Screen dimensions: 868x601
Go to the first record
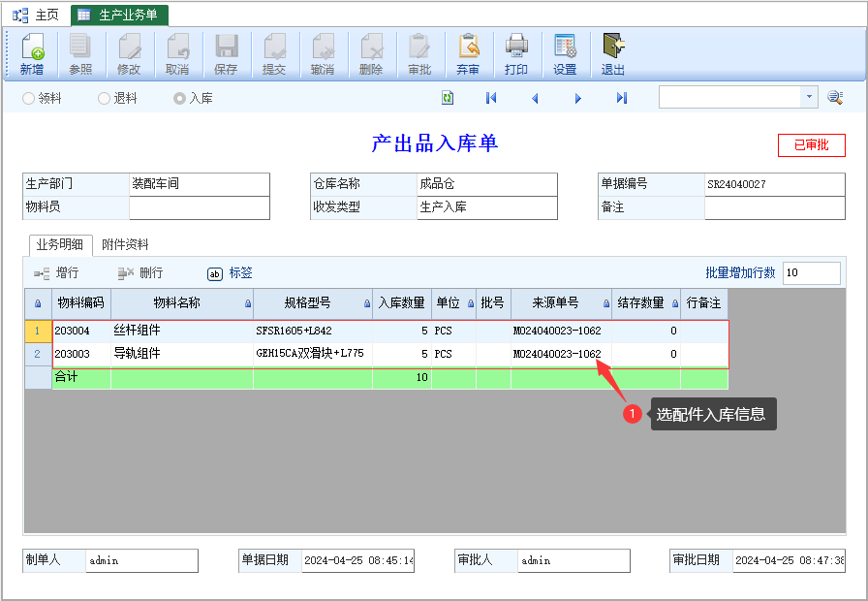point(491,98)
